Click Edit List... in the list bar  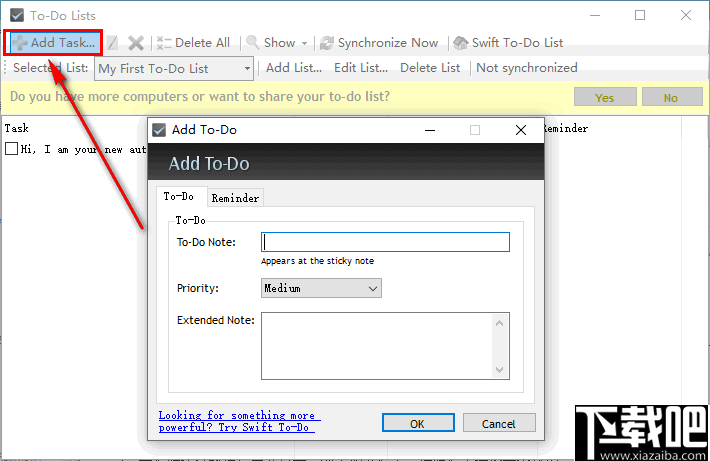point(361,68)
